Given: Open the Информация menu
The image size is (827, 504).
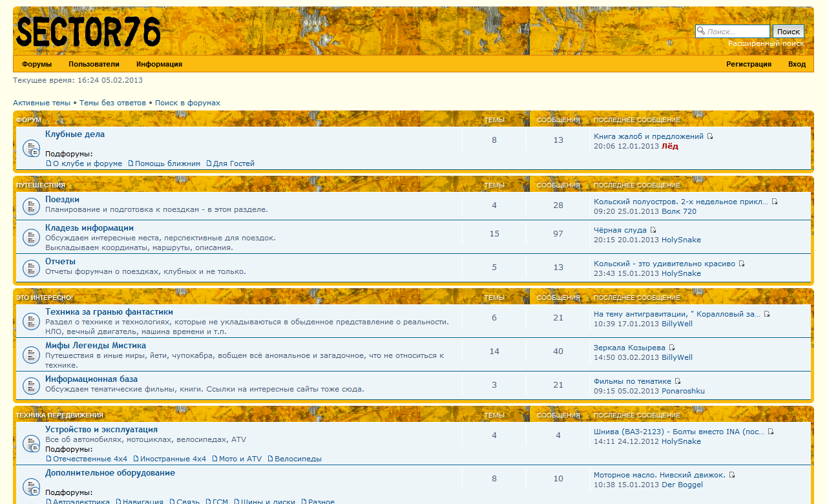Looking at the screenshot, I should 159,64.
